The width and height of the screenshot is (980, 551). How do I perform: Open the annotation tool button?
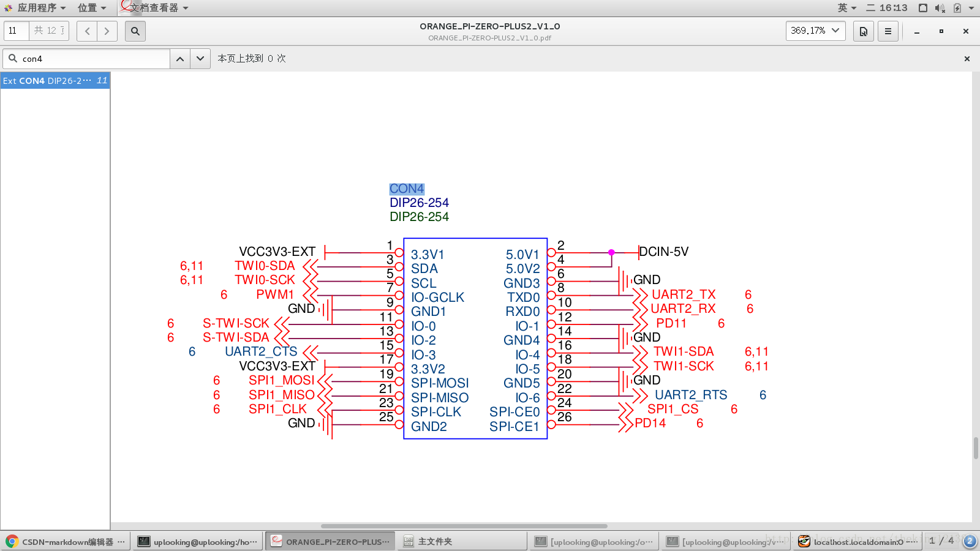coord(863,31)
